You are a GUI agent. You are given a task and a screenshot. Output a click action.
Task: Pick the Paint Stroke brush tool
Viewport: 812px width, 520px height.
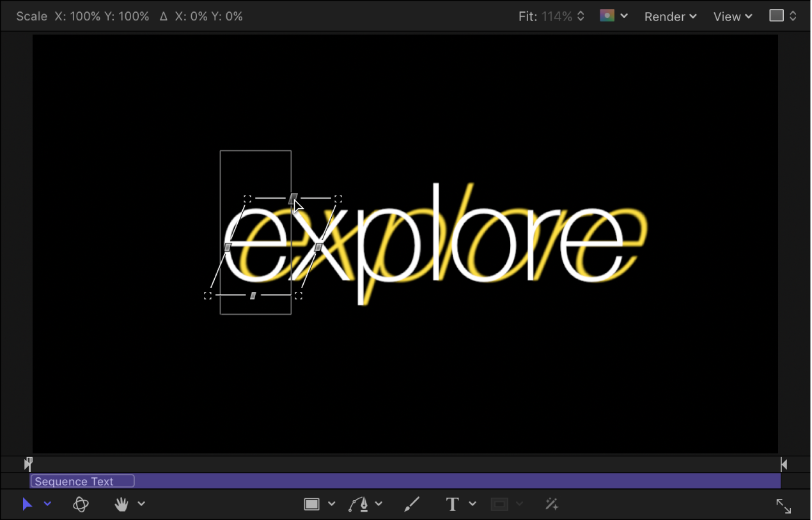(412, 504)
